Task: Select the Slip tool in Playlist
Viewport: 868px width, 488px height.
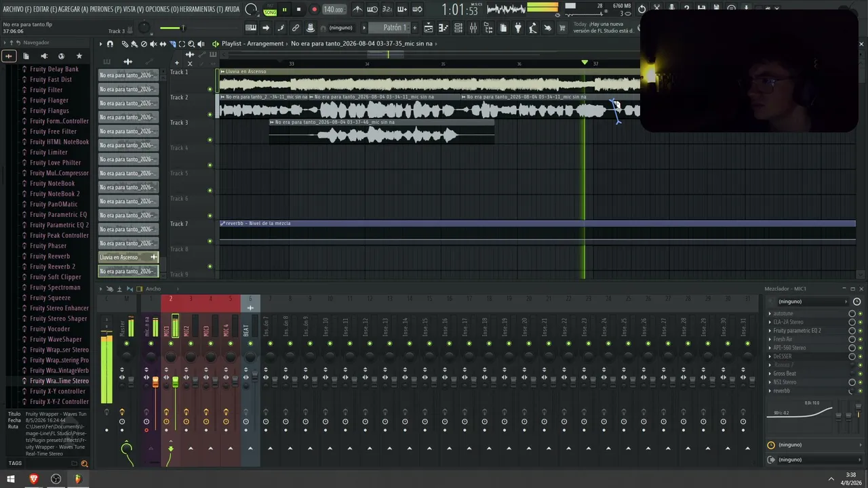Action: click(163, 44)
